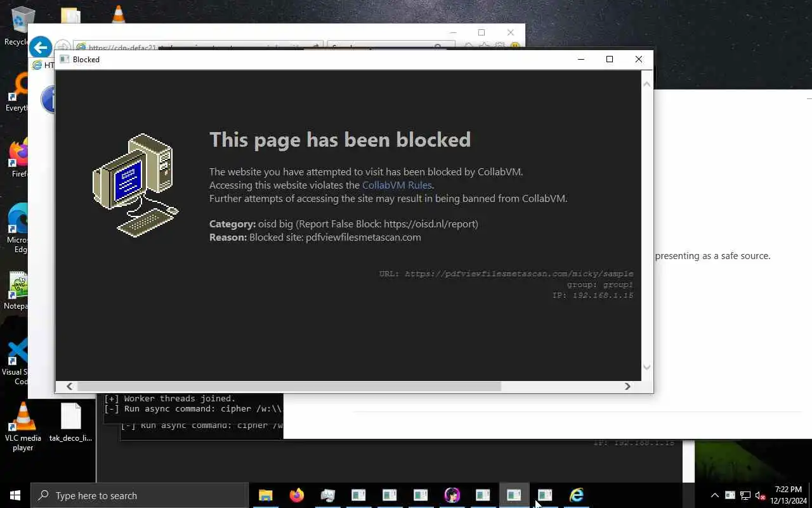Open Firefox from the taskbar
This screenshot has width=812, height=508.
tap(296, 495)
